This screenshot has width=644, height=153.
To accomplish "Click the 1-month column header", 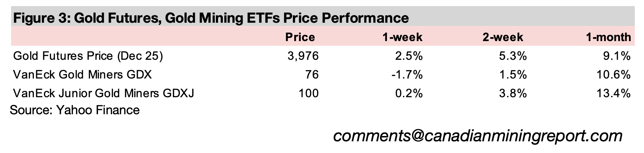I will [x=608, y=37].
